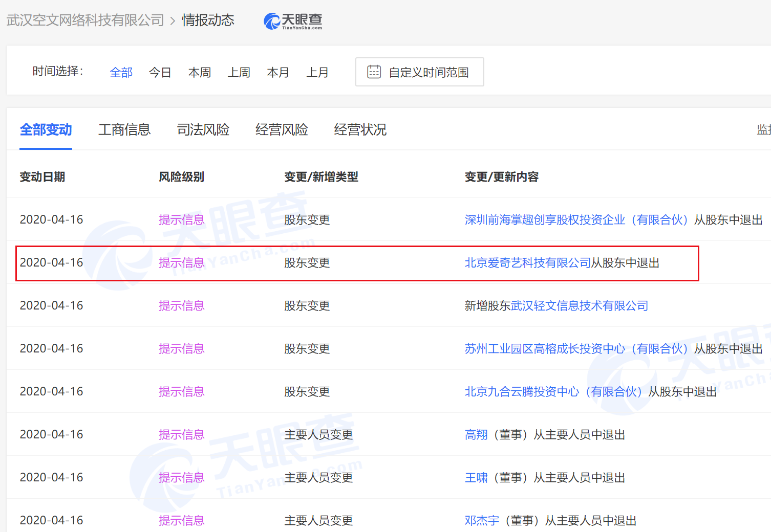Click the 天眼查 logo icon
This screenshot has height=532, width=771.
(x=293, y=21)
